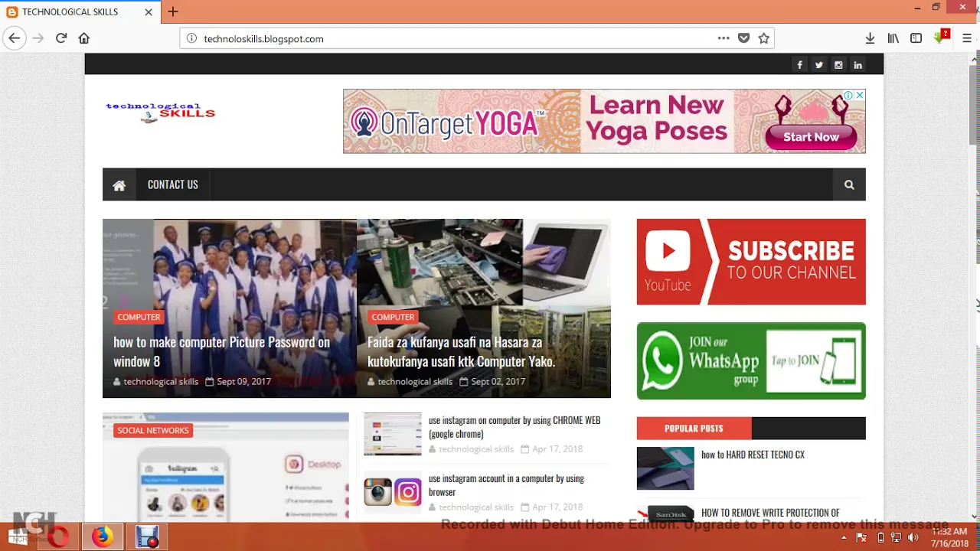Open the site's LinkedIn icon

pyautogui.click(x=857, y=65)
